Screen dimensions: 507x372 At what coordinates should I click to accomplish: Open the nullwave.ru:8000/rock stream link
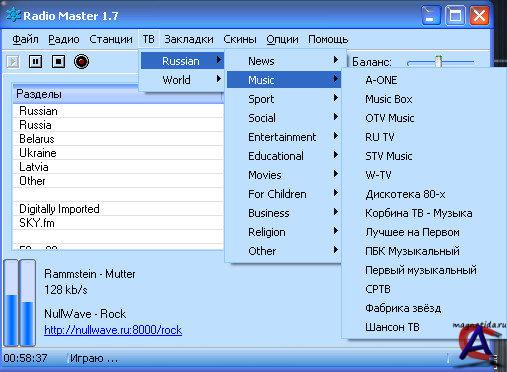(x=113, y=330)
